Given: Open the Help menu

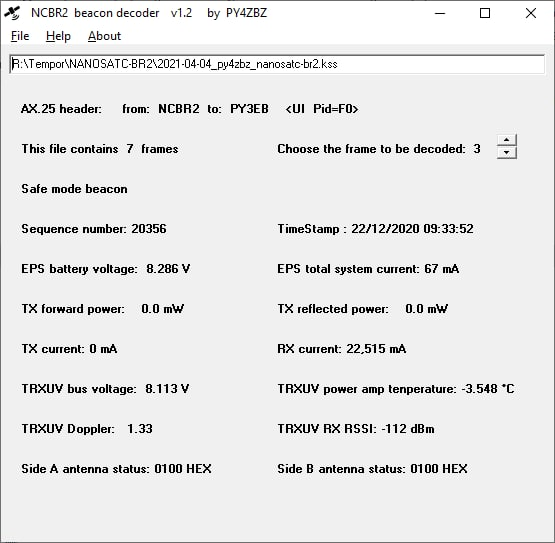Looking at the screenshot, I should point(58,36).
